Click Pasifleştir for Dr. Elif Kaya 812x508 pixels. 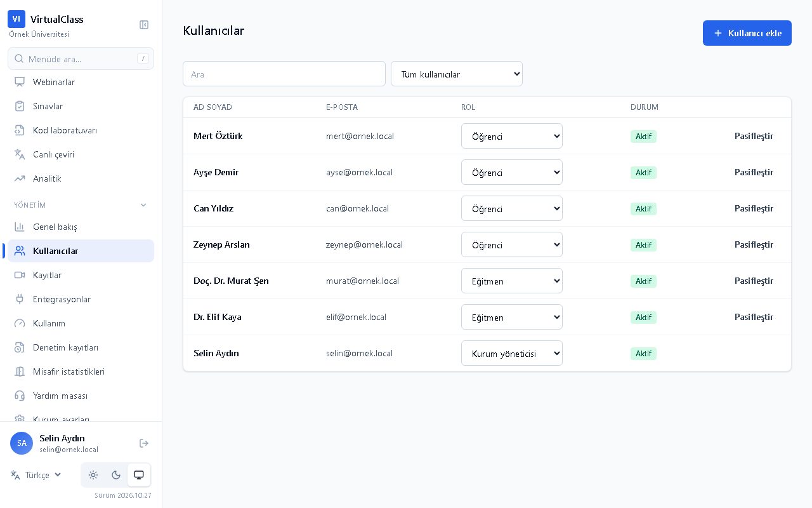(x=754, y=317)
